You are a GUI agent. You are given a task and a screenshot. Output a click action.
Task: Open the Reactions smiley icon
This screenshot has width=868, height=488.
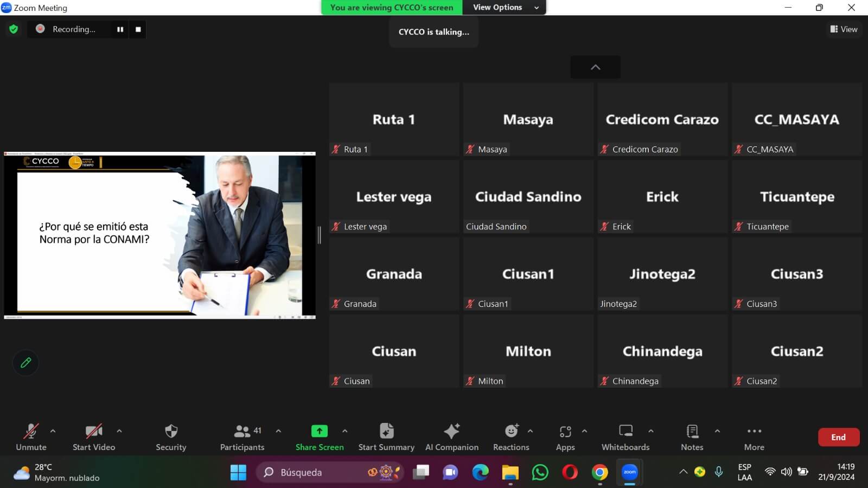[511, 432]
